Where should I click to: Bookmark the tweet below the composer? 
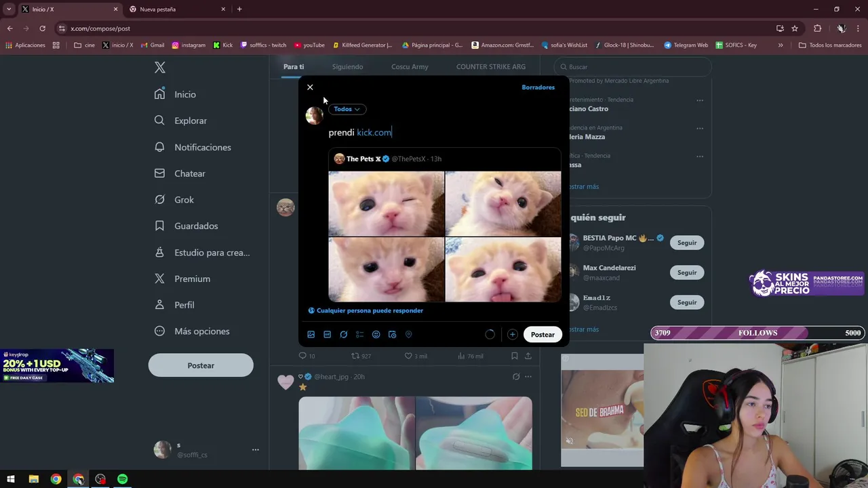coord(515,356)
